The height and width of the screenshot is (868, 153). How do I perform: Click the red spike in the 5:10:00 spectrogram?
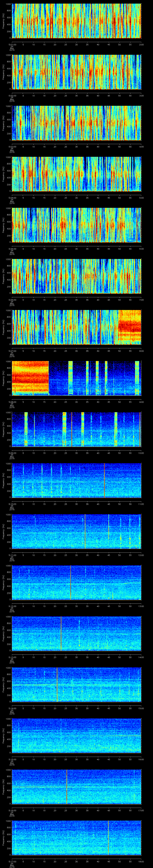tap(105, 480)
